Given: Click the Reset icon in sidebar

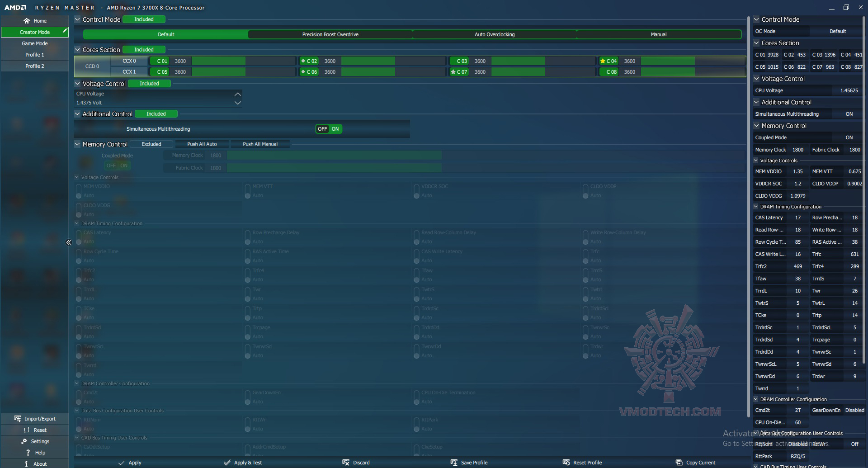Looking at the screenshot, I should pos(27,430).
